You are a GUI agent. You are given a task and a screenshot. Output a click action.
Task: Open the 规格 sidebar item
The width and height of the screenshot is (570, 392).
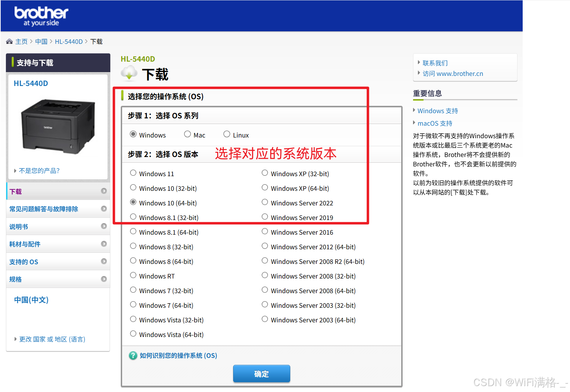click(x=58, y=279)
